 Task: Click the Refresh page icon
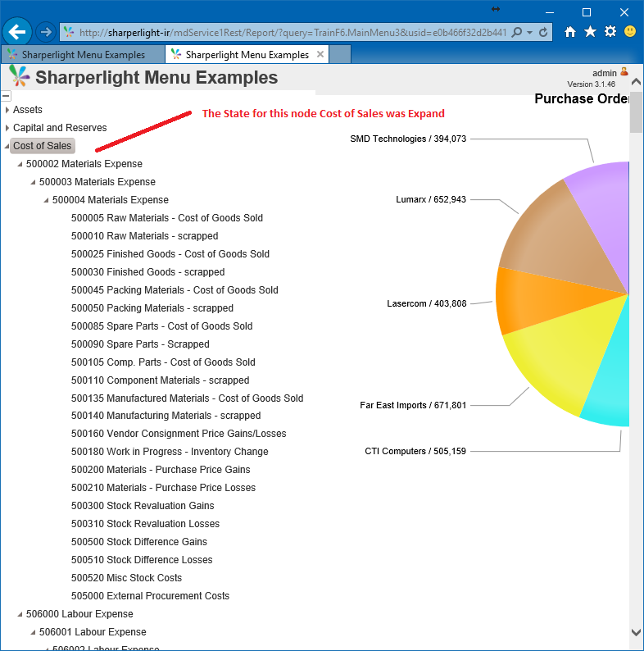(x=543, y=32)
